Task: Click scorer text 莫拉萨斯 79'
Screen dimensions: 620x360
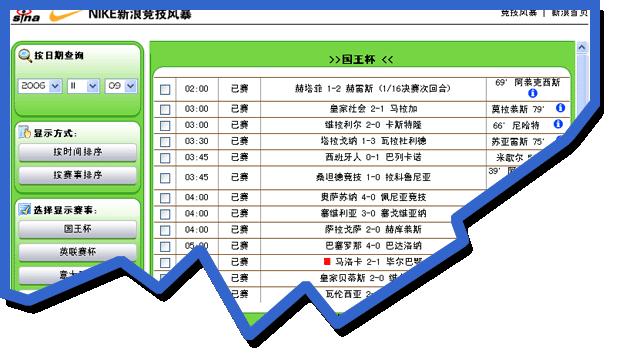Action: pos(518,109)
